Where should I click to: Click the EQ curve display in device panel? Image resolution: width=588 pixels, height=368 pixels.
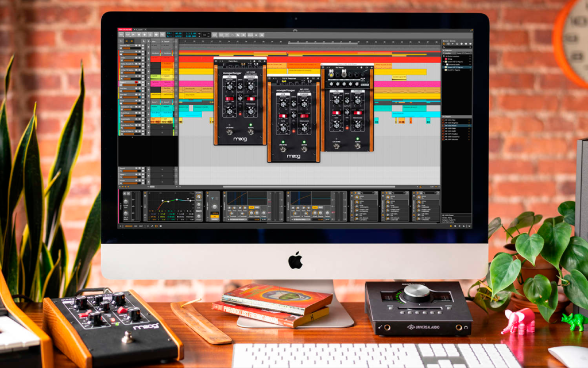point(172,205)
